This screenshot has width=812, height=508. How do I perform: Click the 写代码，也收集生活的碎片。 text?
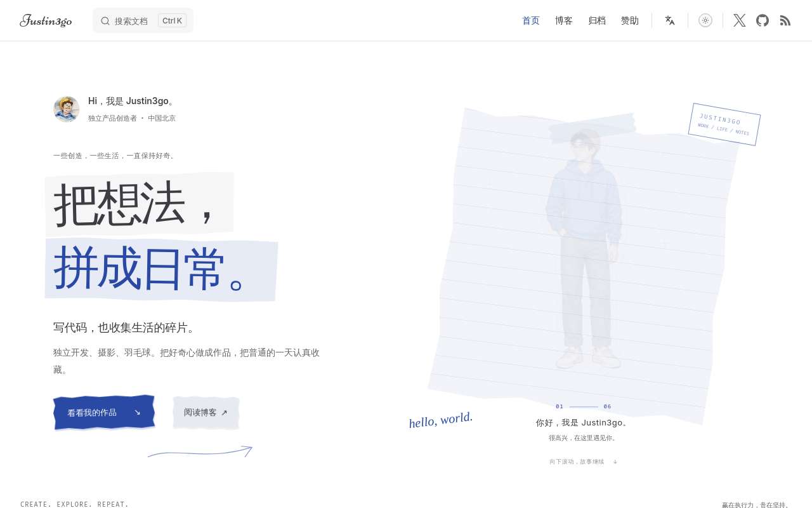(126, 328)
